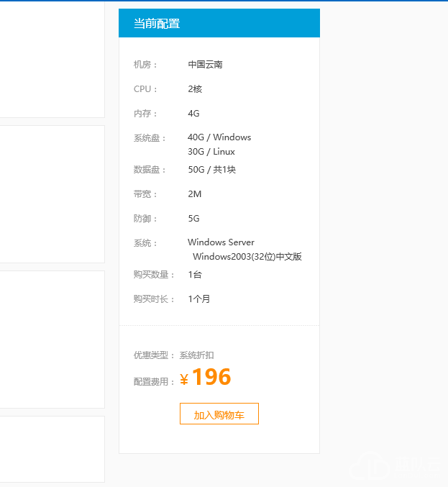Click the 优惠类型 label
Screen dimensions: 448x487
pyautogui.click(x=154, y=355)
